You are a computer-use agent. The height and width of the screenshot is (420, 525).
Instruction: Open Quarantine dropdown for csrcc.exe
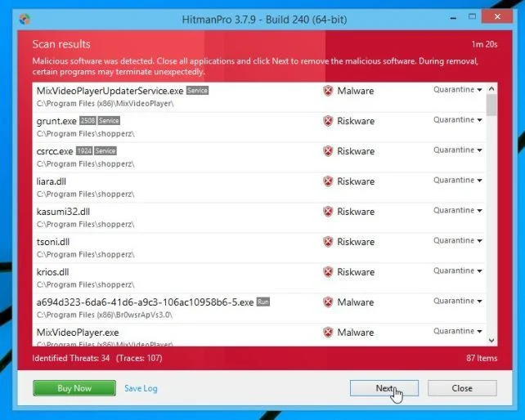tap(457, 150)
